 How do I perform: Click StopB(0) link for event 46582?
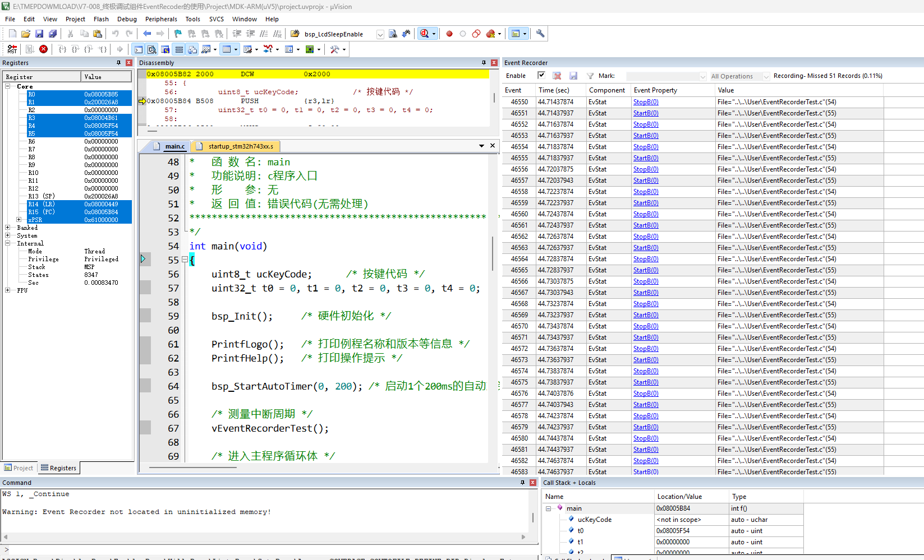[646, 461]
